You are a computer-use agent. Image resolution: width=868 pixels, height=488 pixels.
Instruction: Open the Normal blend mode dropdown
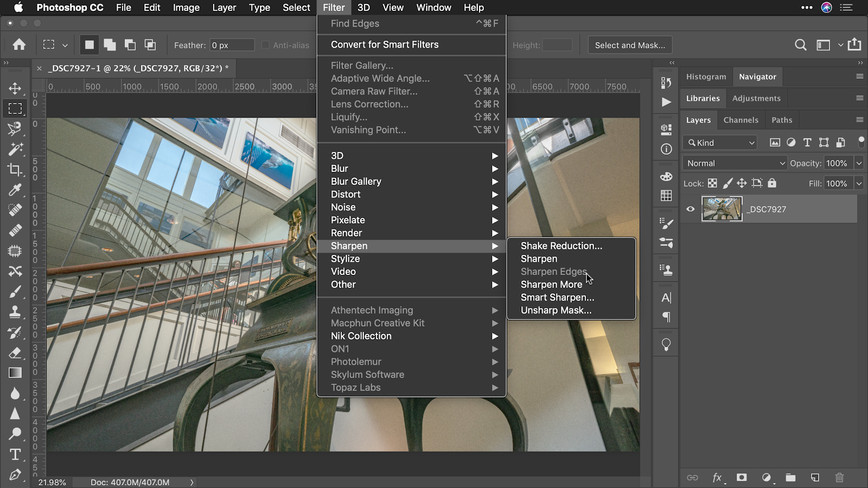735,163
